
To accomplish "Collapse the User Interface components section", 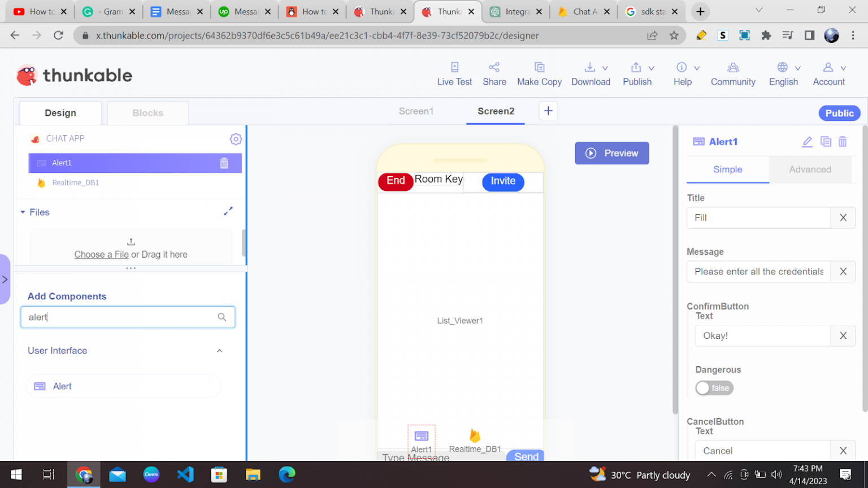I will click(x=219, y=350).
